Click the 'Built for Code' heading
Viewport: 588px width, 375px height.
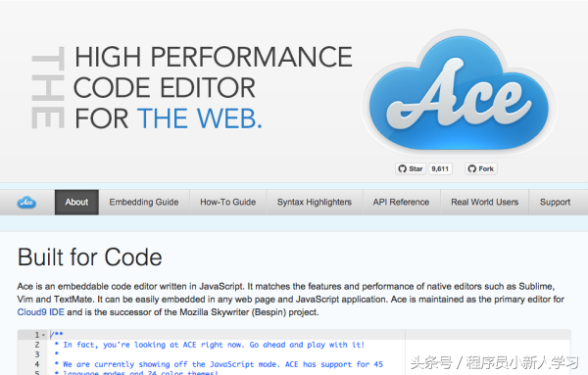(x=89, y=258)
